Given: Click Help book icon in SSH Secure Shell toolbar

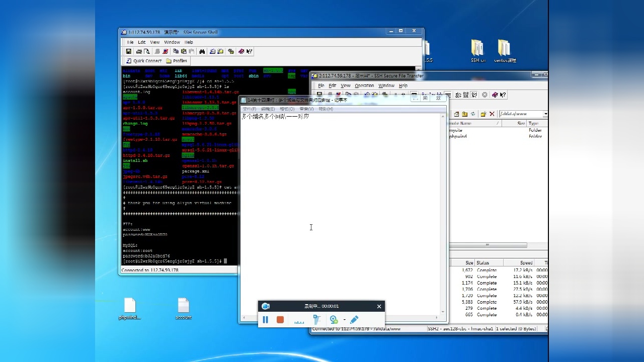Looking at the screenshot, I should tap(241, 51).
